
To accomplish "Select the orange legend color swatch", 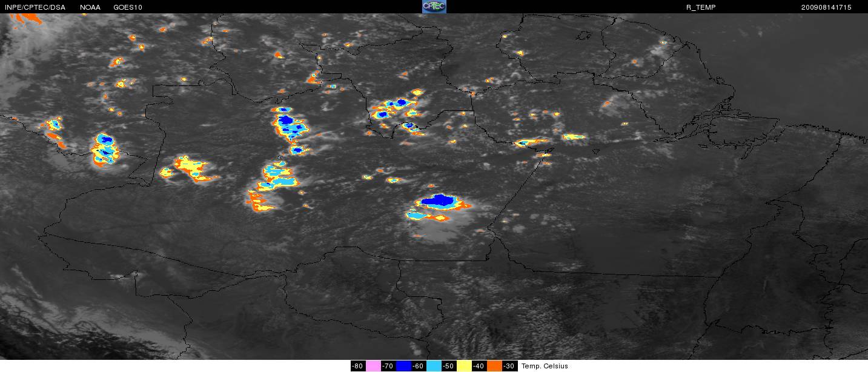I will point(494,366).
